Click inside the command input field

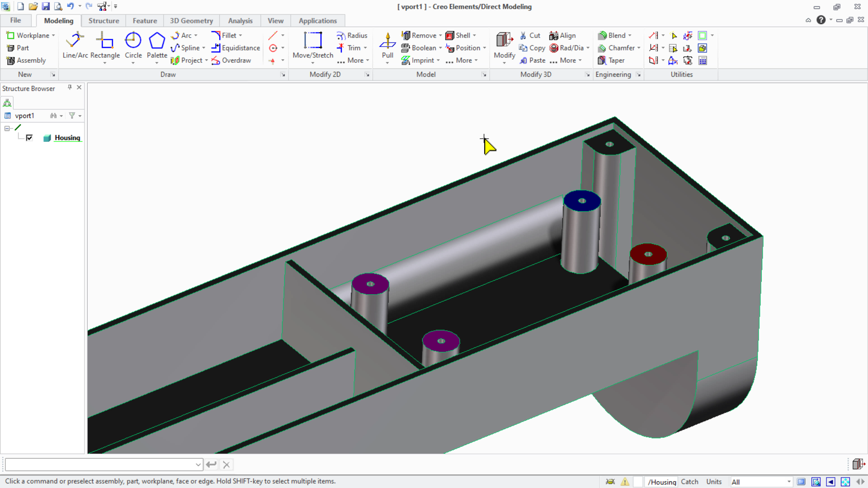tap(99, 465)
